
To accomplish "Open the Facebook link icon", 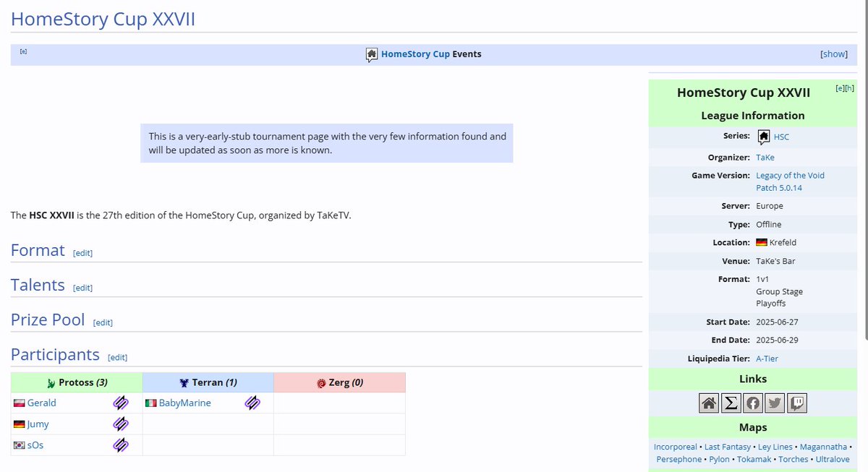I will coord(753,403).
